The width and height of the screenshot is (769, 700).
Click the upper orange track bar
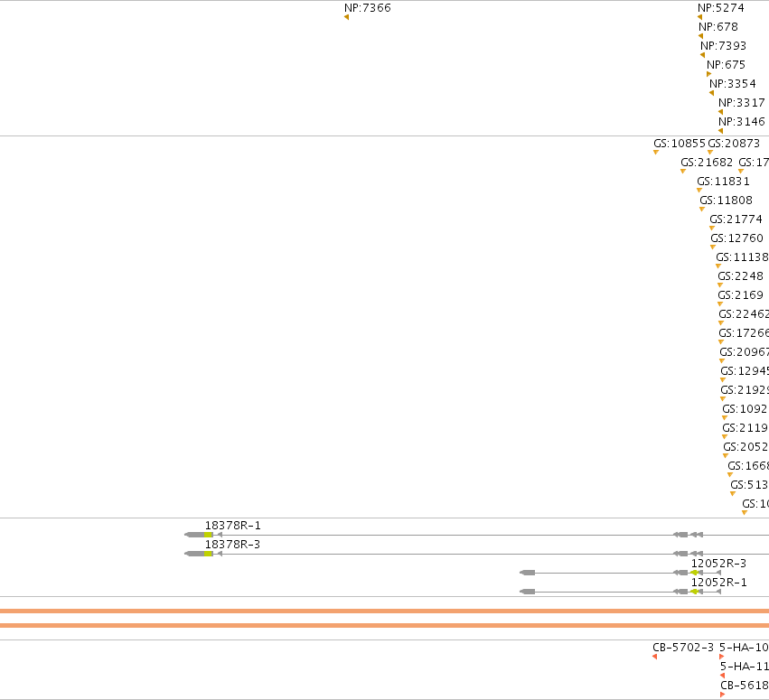(x=385, y=611)
